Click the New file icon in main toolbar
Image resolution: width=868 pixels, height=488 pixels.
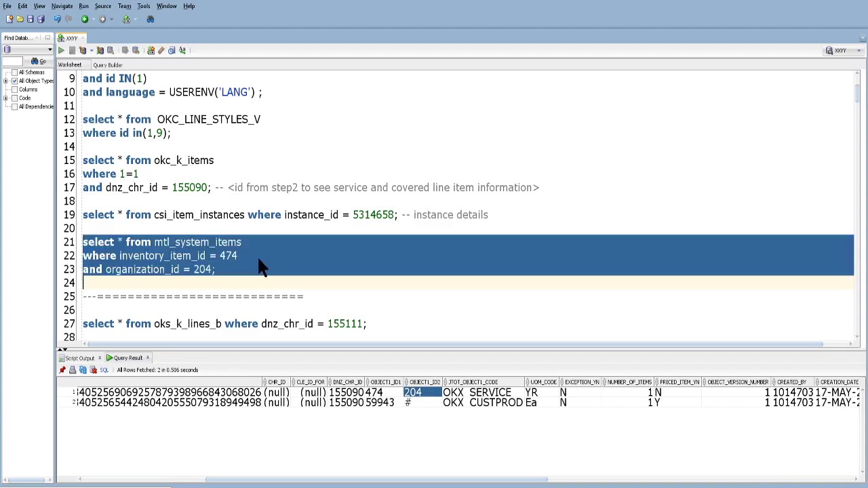(x=9, y=19)
